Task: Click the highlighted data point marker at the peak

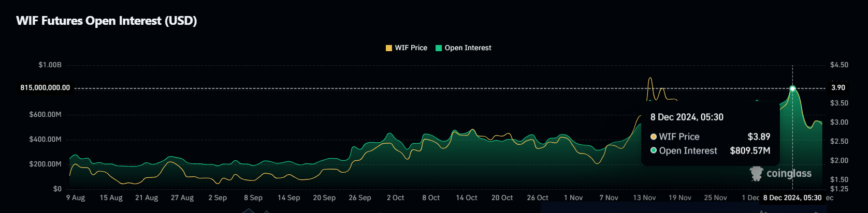Action: click(x=792, y=88)
